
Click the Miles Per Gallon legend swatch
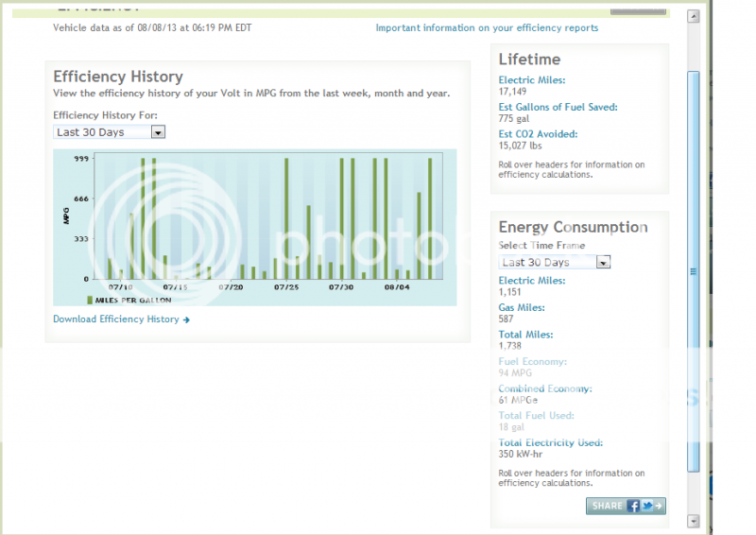90,300
